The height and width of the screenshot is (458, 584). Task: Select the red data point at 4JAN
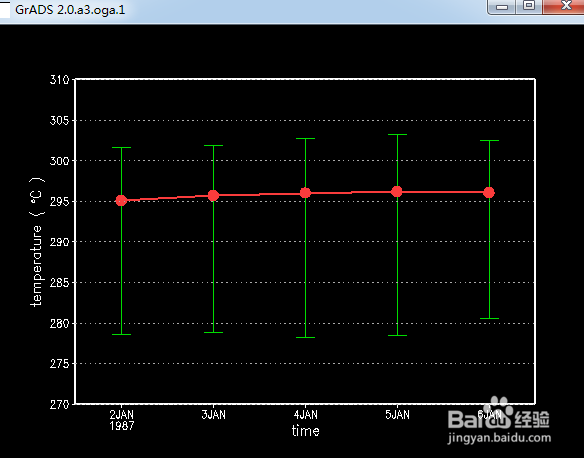tap(305, 193)
